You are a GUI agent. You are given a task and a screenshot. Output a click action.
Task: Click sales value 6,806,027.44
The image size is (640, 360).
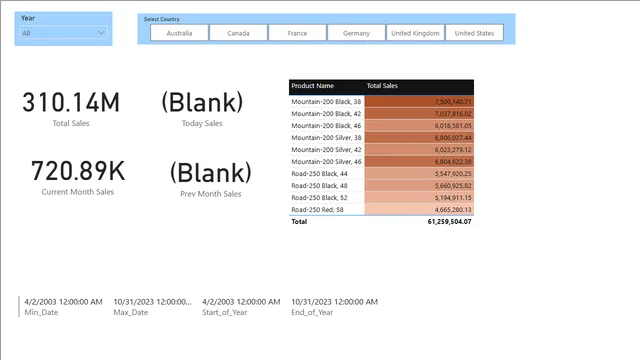point(453,138)
